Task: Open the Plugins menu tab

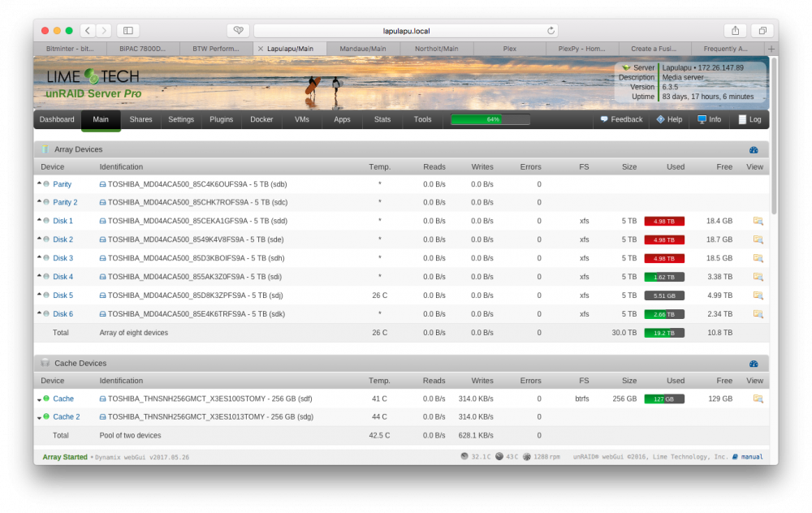Action: point(221,119)
